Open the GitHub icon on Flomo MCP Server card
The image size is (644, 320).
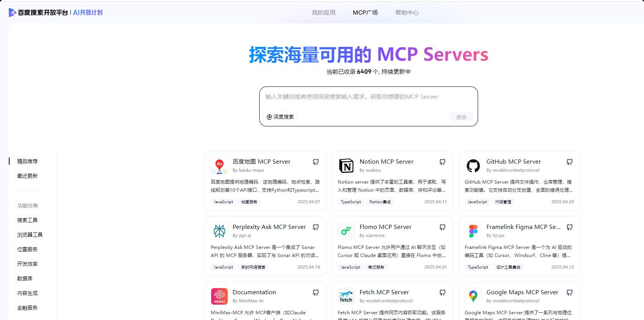[x=442, y=227]
